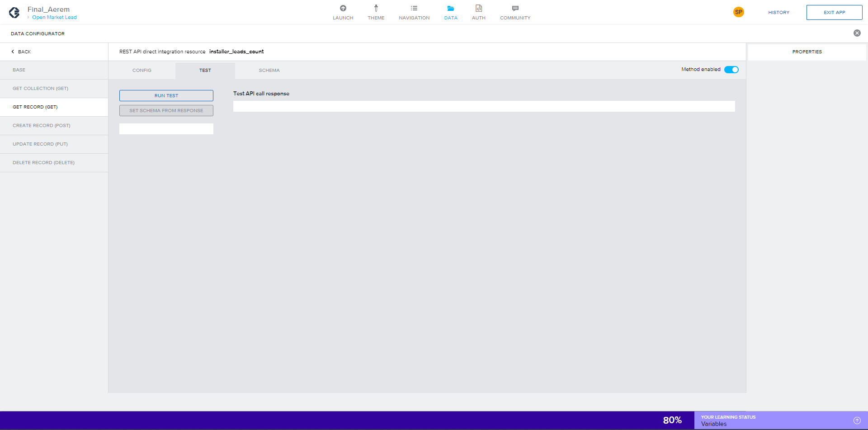Click the Final_Aerem app title
Image resolution: width=868 pixels, height=430 pixels.
tap(48, 9)
